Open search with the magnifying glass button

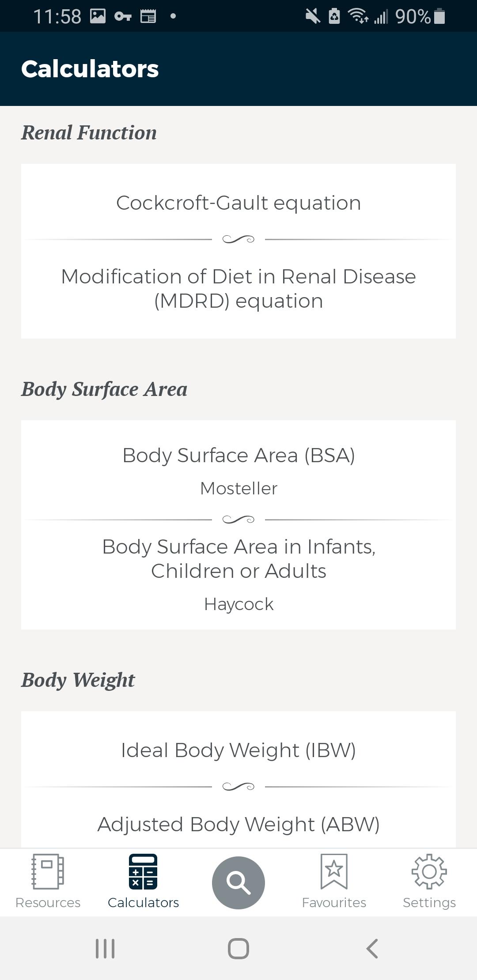(x=238, y=882)
